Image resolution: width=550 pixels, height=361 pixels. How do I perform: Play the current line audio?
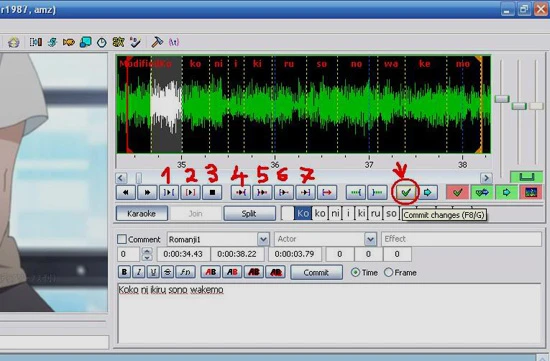[x=190, y=192]
